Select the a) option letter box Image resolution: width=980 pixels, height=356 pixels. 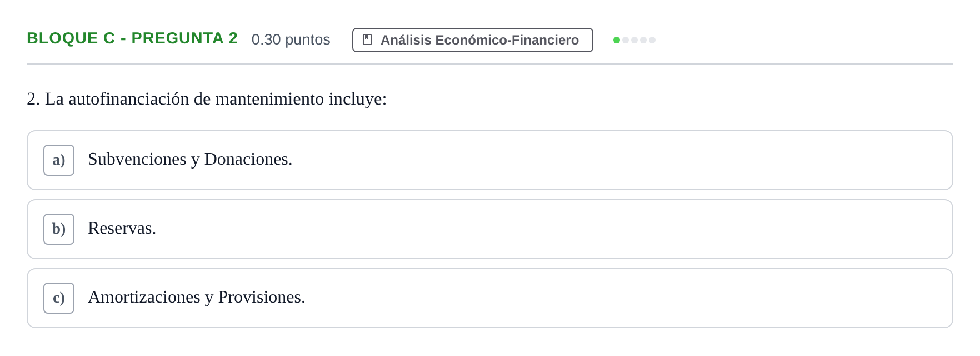tap(59, 160)
